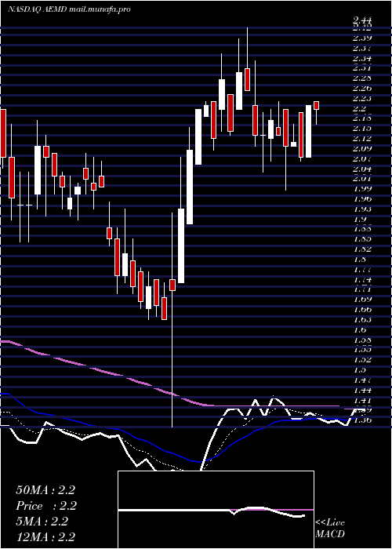
Task: Select the 5MA : 2.2 readout
Action: (42, 522)
